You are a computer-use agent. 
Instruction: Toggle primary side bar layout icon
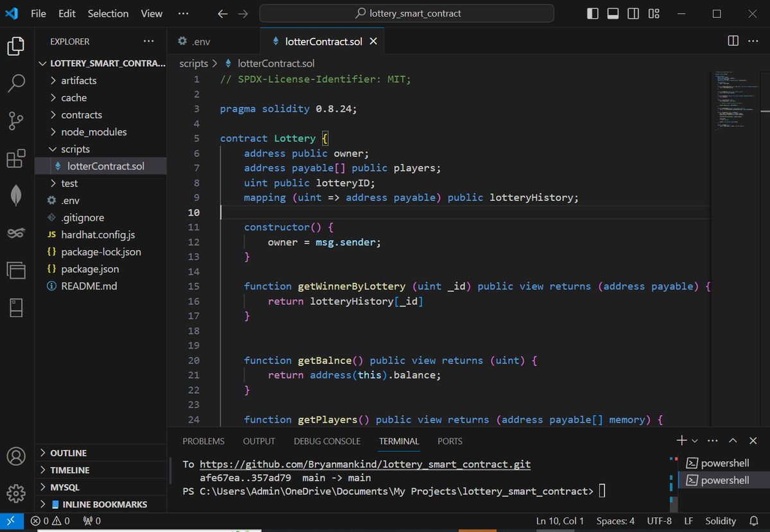[593, 13]
